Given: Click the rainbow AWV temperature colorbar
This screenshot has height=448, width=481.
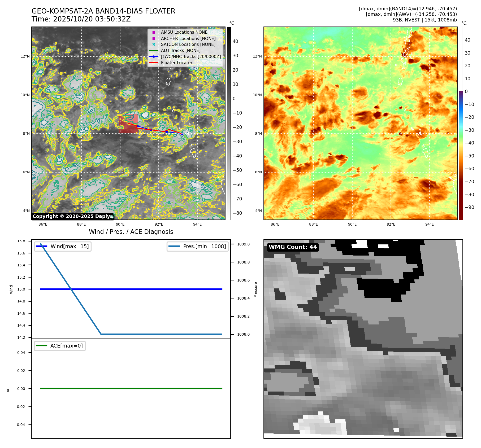Looking at the screenshot, I should [x=461, y=123].
